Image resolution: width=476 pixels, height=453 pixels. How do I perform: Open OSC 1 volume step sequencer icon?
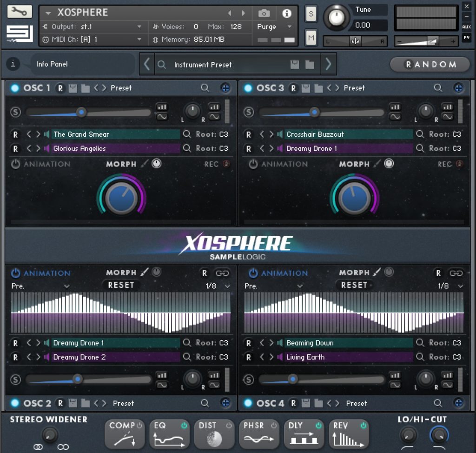pos(162,107)
